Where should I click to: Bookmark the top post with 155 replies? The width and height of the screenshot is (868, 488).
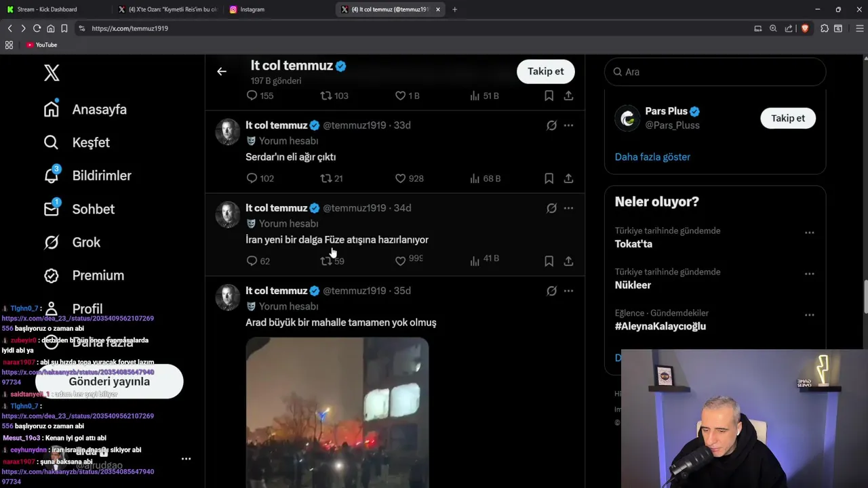549,96
